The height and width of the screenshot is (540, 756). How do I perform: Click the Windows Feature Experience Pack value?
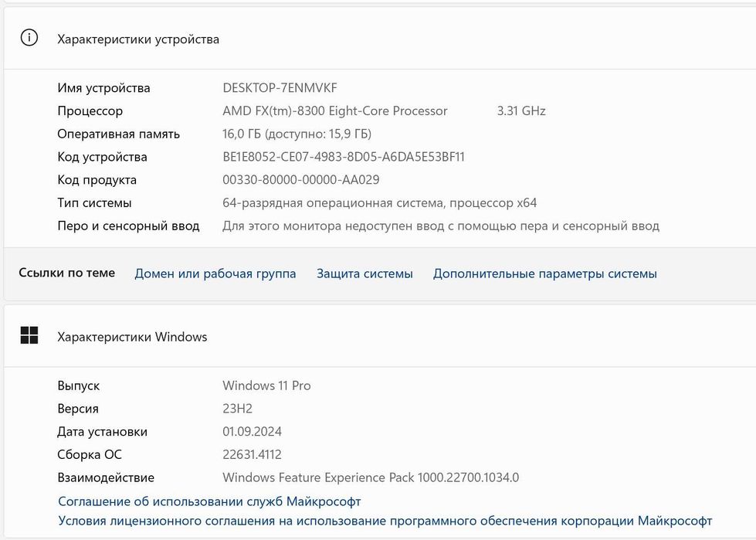coord(371,477)
